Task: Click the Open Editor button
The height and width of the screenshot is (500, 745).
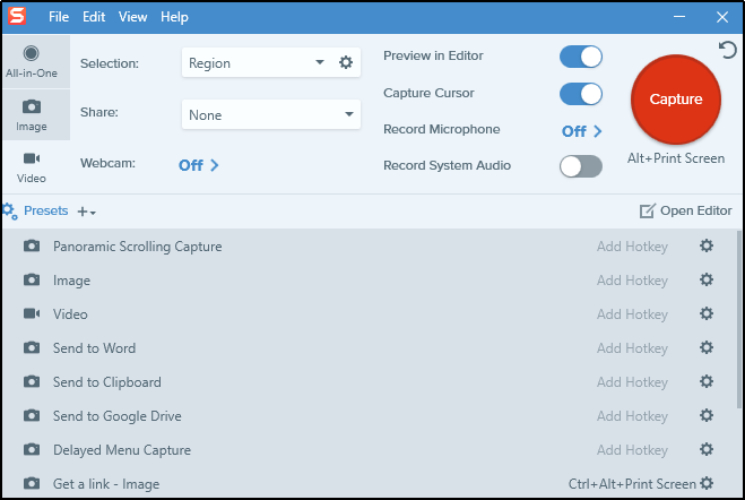Action: (x=686, y=211)
